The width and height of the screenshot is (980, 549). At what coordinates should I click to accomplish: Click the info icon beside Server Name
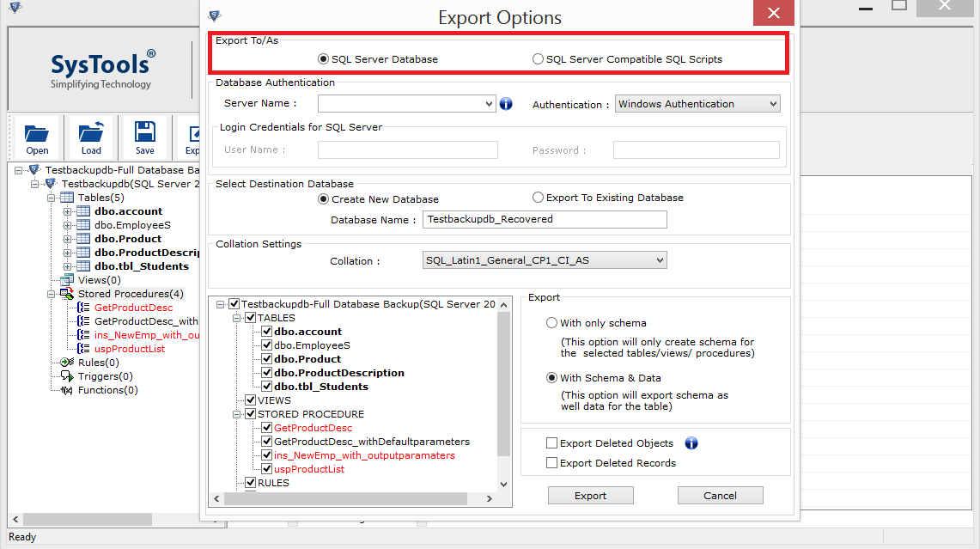tap(506, 104)
